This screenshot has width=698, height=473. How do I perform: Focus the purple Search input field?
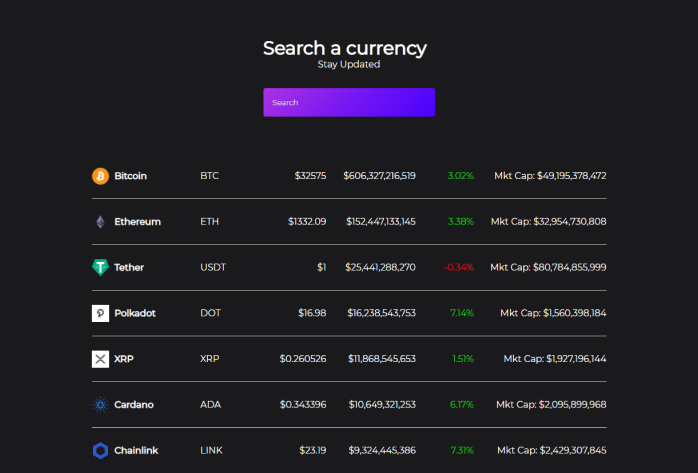coord(349,102)
